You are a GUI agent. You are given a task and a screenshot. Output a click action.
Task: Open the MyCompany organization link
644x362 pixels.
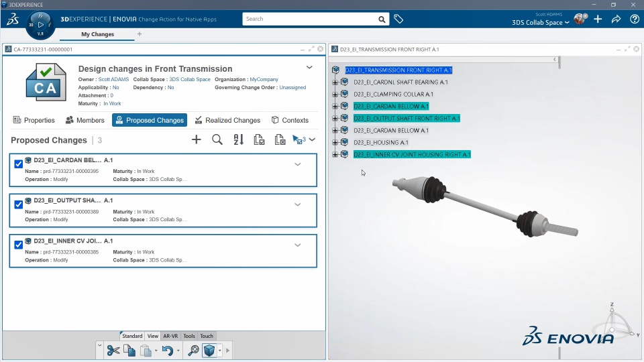click(x=264, y=79)
